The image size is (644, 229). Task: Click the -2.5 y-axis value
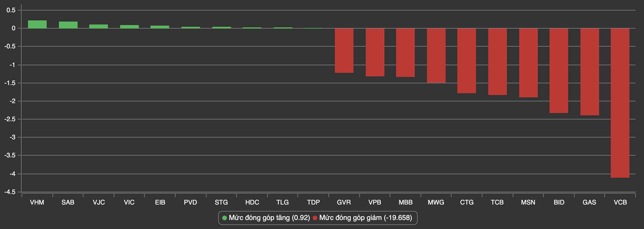point(10,119)
